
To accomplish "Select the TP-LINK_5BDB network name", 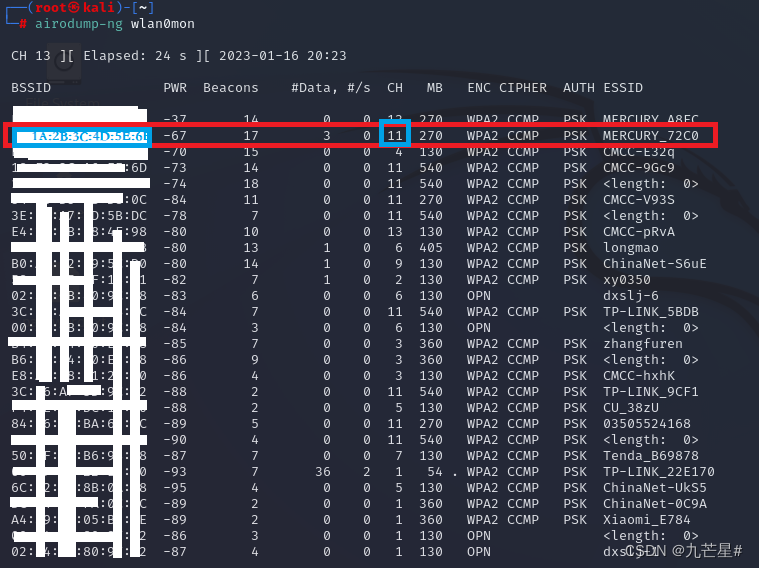I will click(x=651, y=311).
